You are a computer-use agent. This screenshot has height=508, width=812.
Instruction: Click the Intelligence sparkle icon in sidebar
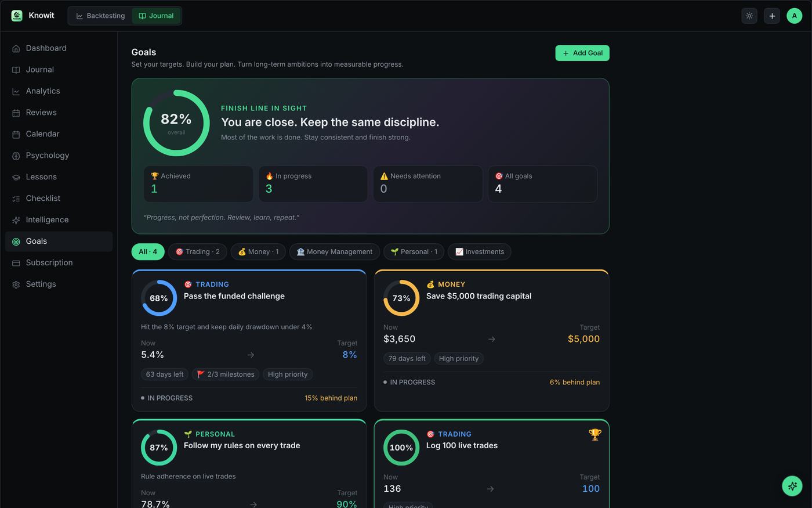[16, 221]
